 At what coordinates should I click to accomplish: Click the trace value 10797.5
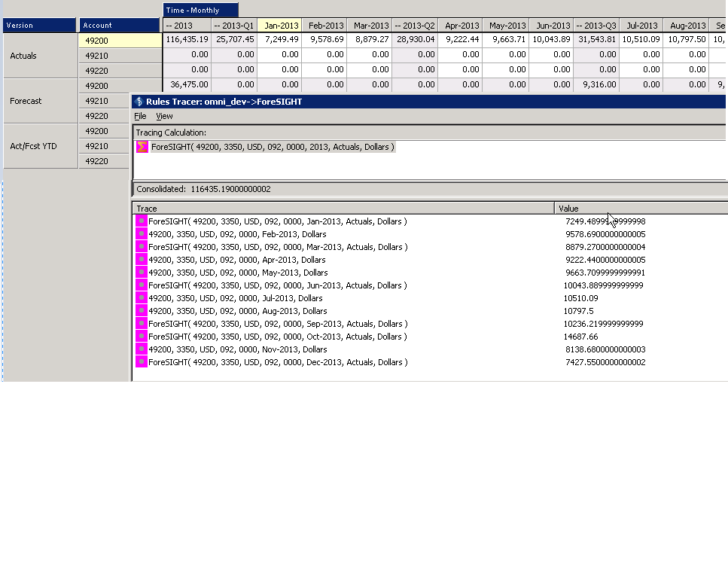tap(578, 311)
